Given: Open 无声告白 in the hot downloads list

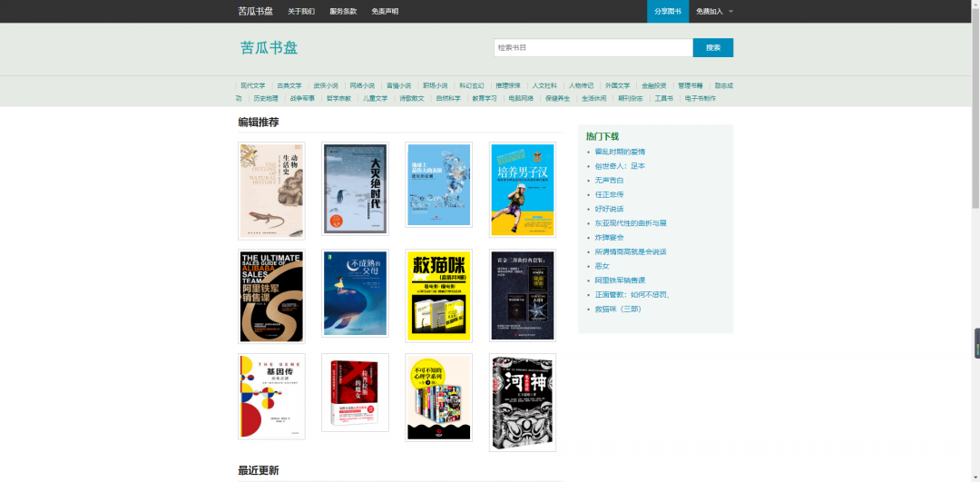Looking at the screenshot, I should (610, 180).
